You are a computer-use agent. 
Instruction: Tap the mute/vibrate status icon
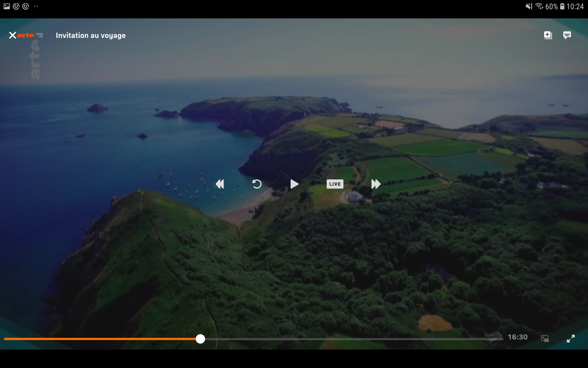[x=529, y=6]
